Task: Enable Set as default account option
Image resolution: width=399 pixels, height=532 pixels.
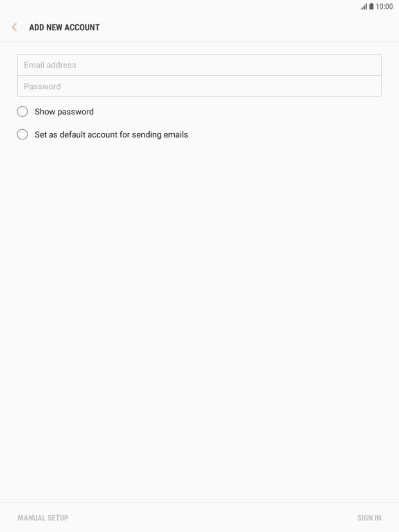Action: [x=22, y=134]
